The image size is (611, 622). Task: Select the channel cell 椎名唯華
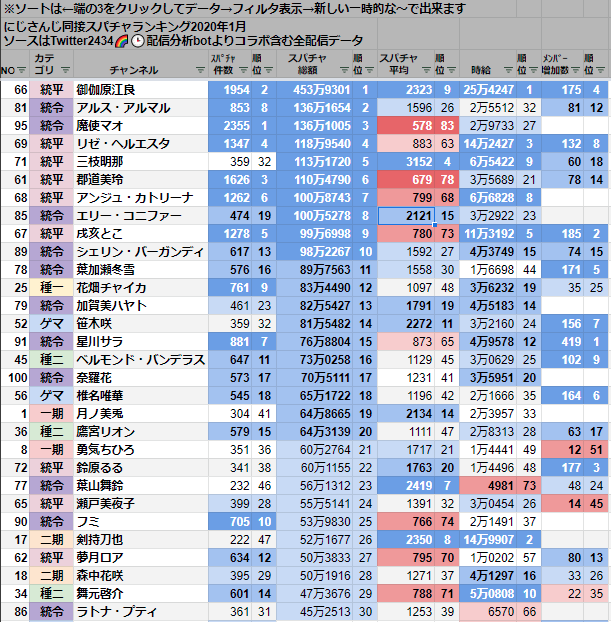[x=140, y=395]
